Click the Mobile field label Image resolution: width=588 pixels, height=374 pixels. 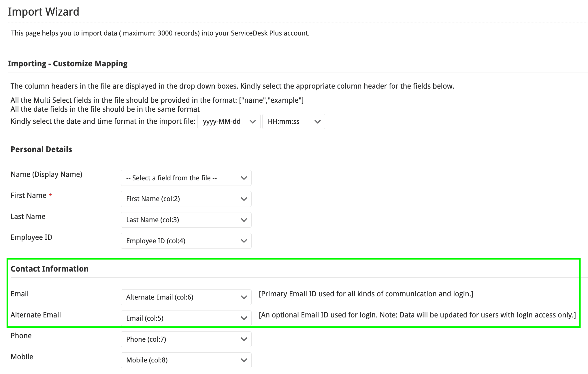tap(22, 357)
